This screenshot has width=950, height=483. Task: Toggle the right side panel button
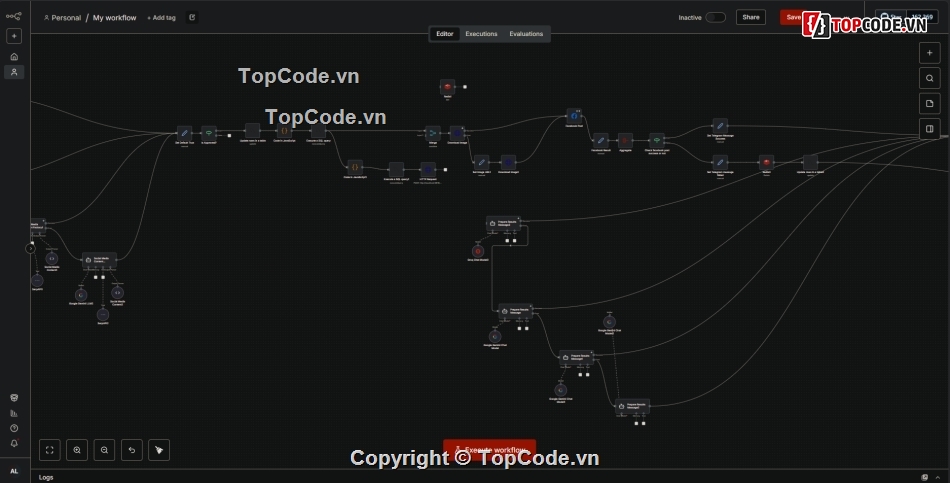tap(929, 128)
